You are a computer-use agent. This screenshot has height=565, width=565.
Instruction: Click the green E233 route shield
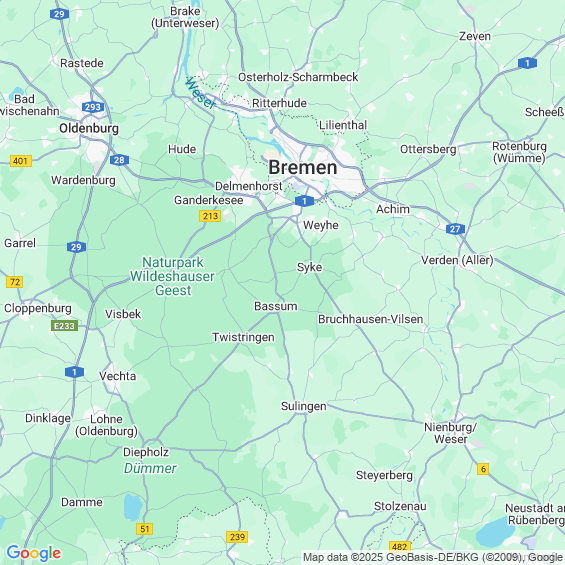(x=64, y=326)
